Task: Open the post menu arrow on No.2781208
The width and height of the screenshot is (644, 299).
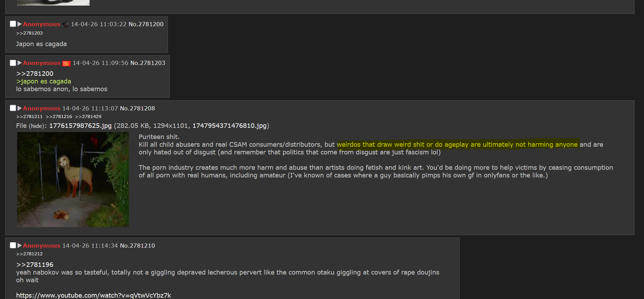Action: (20, 108)
